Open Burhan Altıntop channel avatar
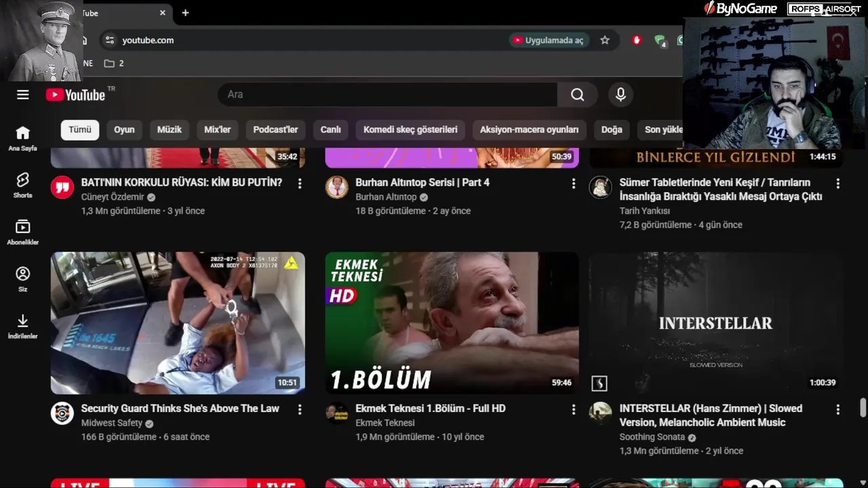 337,187
